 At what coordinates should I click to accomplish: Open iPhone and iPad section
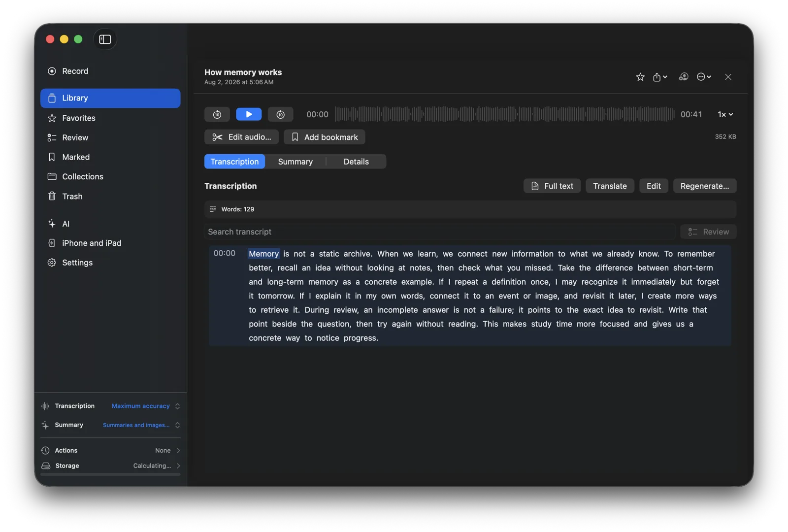(110, 243)
